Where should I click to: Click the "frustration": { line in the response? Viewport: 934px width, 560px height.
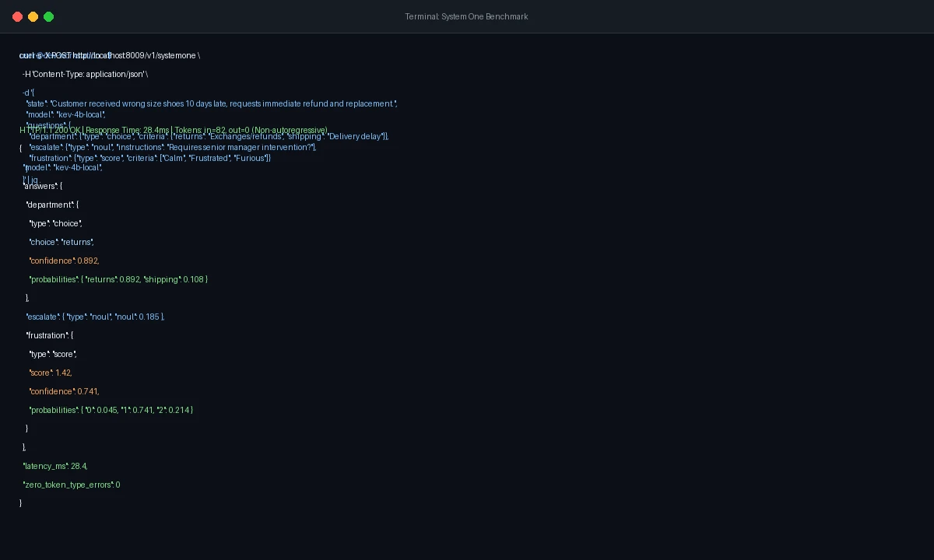coord(49,335)
